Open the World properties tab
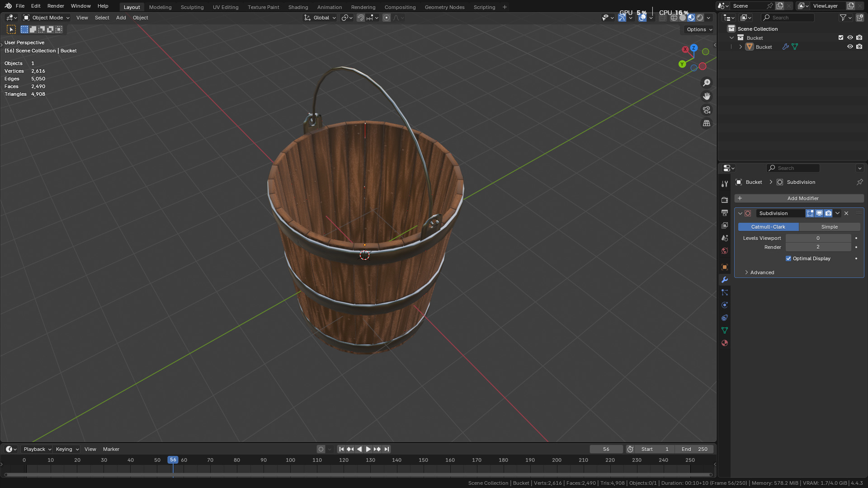 725,250
